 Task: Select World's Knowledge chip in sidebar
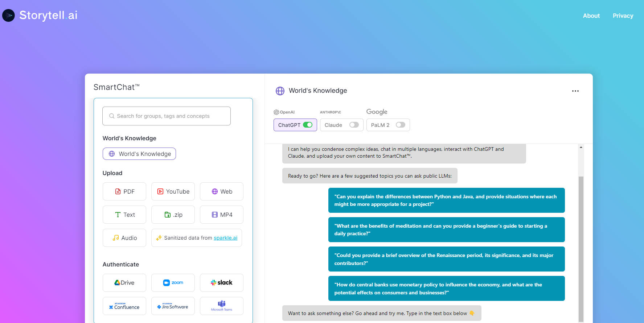(x=139, y=154)
